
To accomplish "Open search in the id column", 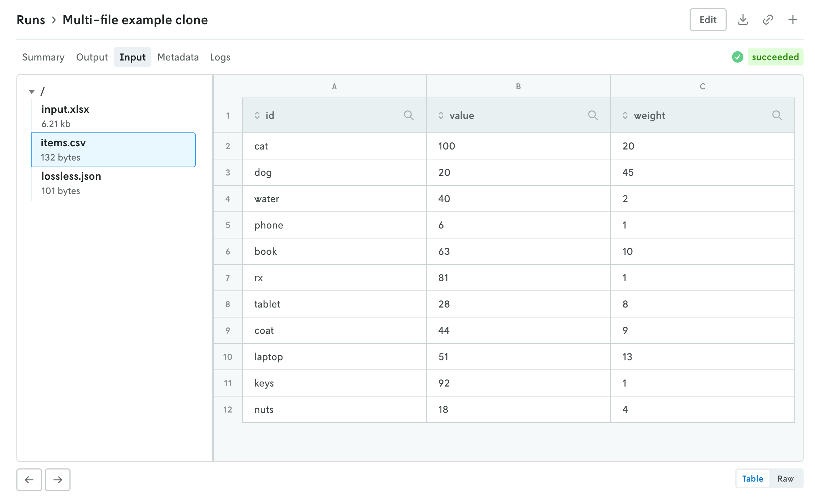I will (409, 115).
